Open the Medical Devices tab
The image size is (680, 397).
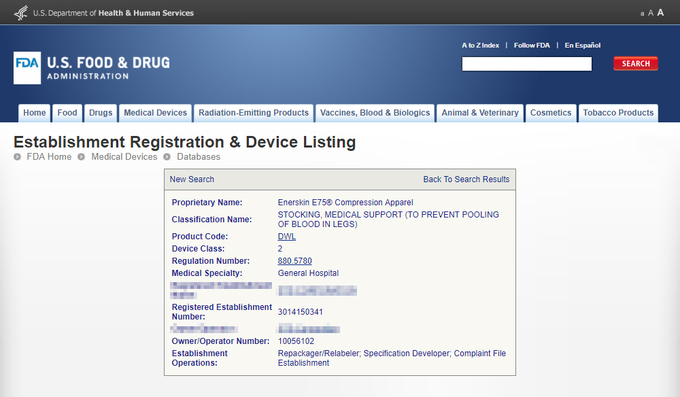[x=155, y=113]
